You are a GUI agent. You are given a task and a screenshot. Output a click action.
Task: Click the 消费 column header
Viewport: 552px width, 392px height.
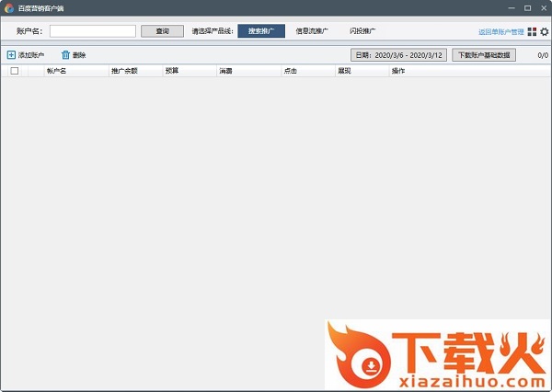point(249,71)
